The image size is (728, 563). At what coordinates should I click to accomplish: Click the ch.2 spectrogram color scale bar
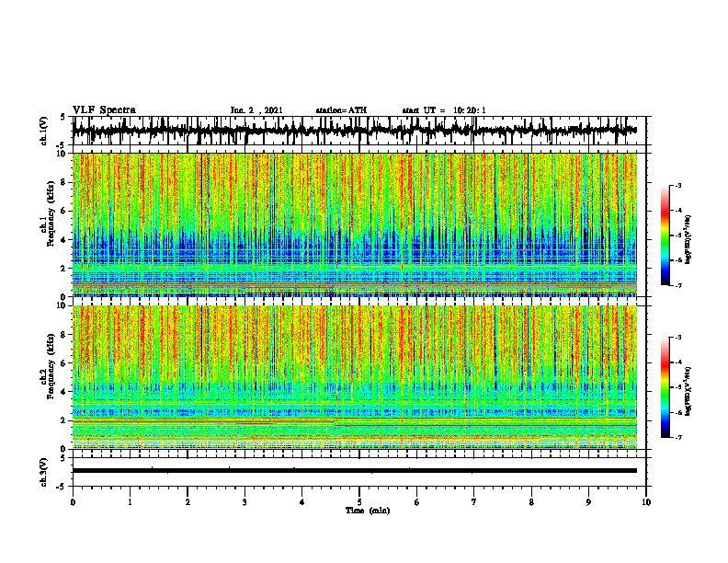[x=665, y=387]
